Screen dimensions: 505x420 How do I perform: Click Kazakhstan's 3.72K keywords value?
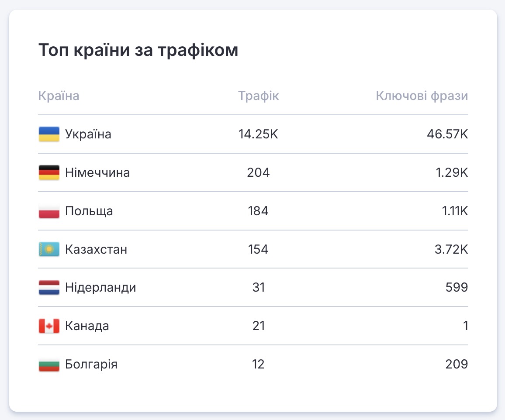[450, 250]
